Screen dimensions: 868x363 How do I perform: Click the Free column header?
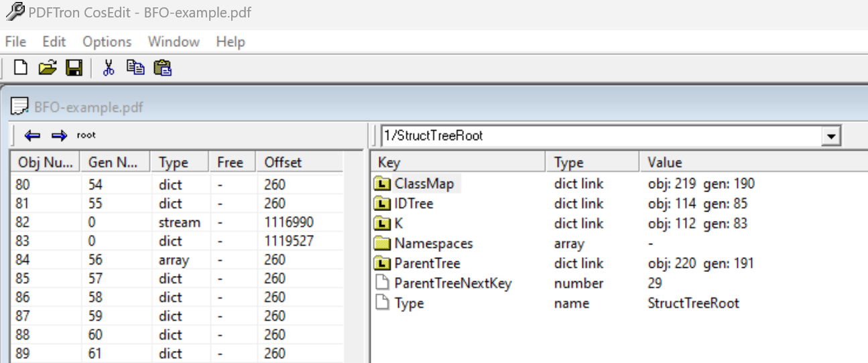pyautogui.click(x=233, y=162)
